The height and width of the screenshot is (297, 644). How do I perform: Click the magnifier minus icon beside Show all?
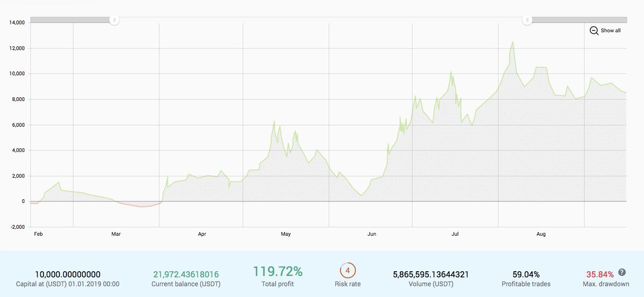pyautogui.click(x=594, y=31)
